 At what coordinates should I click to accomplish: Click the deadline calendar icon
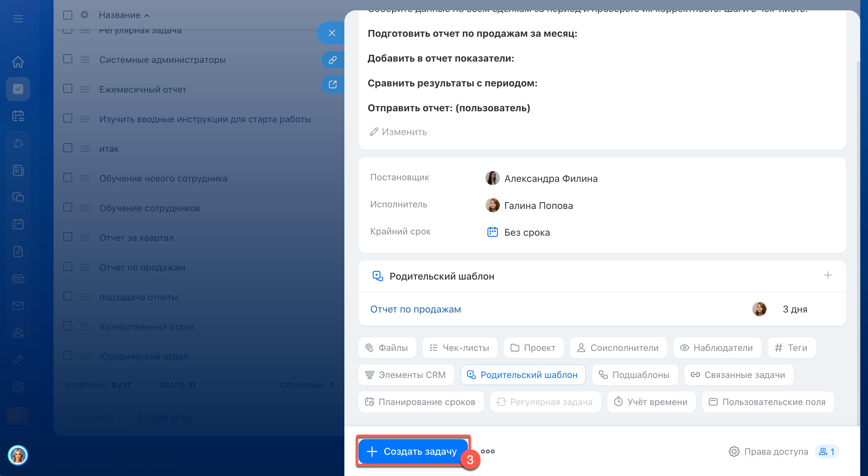[492, 232]
